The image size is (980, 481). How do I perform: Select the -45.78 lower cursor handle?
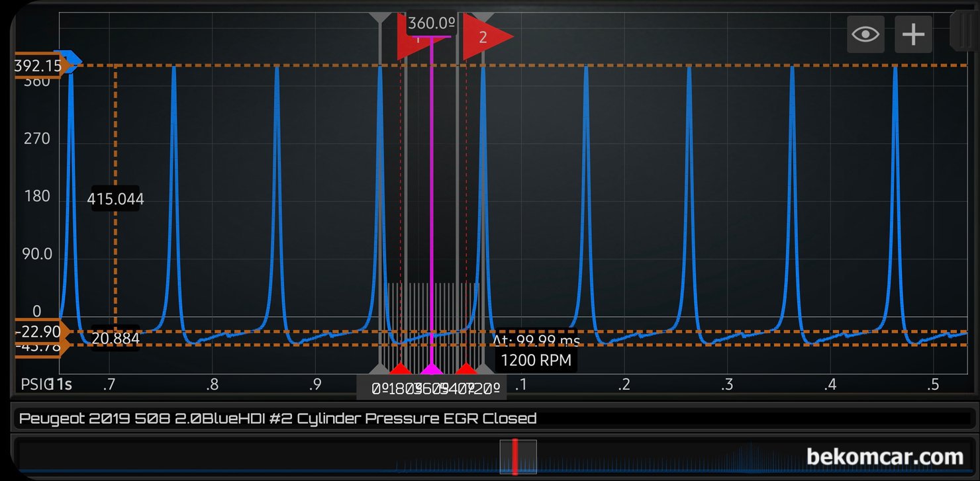[x=38, y=347]
